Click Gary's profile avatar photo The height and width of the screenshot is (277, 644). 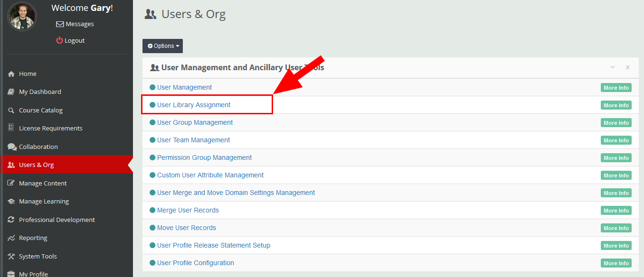pyautogui.click(x=22, y=17)
